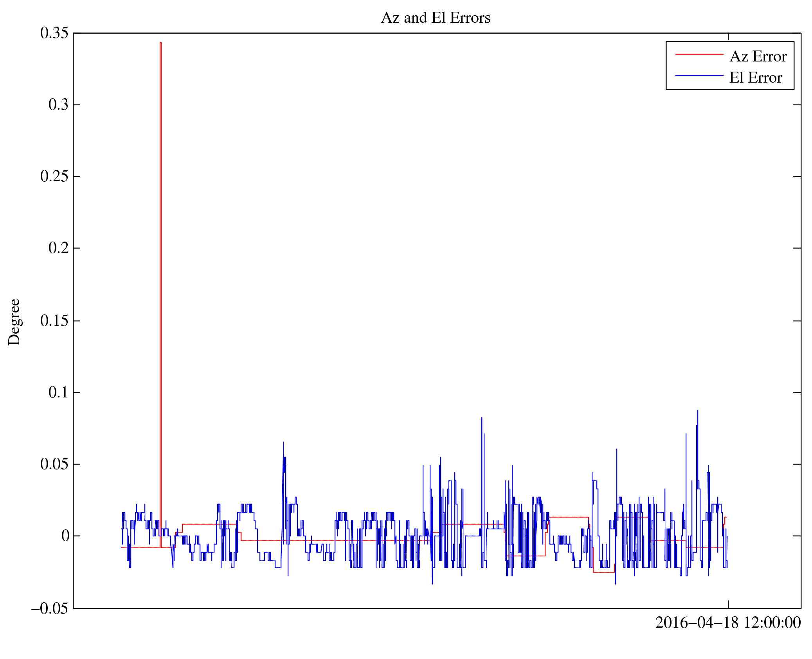Click the red Az Error legend line
This screenshot has height=659, width=812.
click(699, 54)
